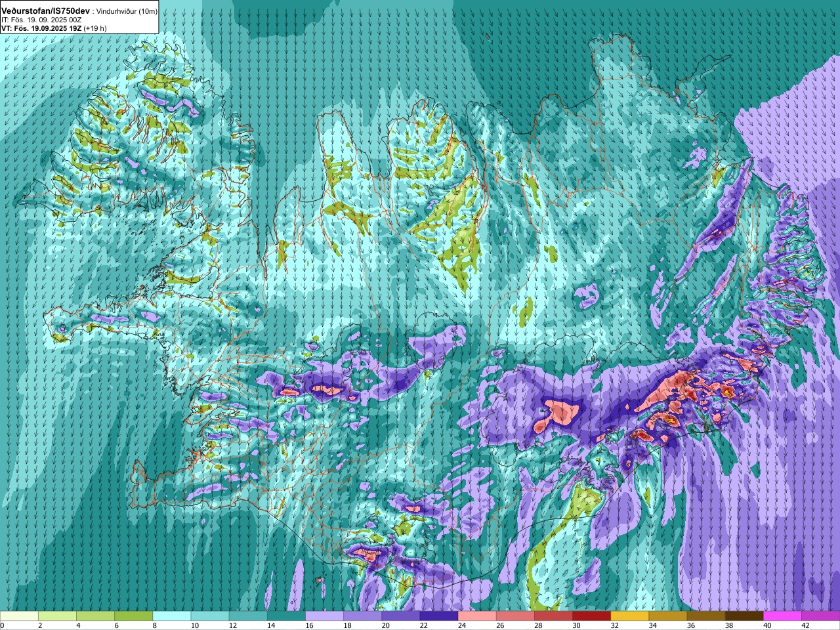This screenshot has width=840, height=630.
Task: Click the 0–2 pale yellow legend swatch
Action: (x=20, y=616)
